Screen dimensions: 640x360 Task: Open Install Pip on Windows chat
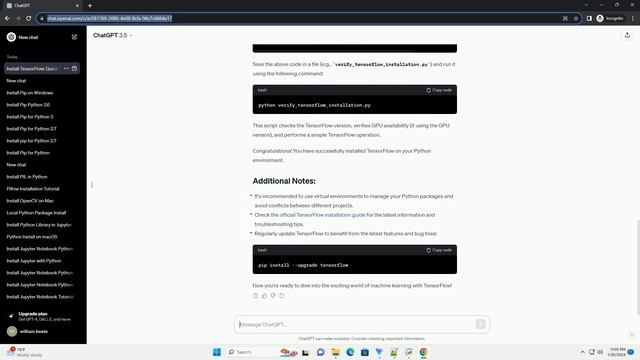[30, 93]
